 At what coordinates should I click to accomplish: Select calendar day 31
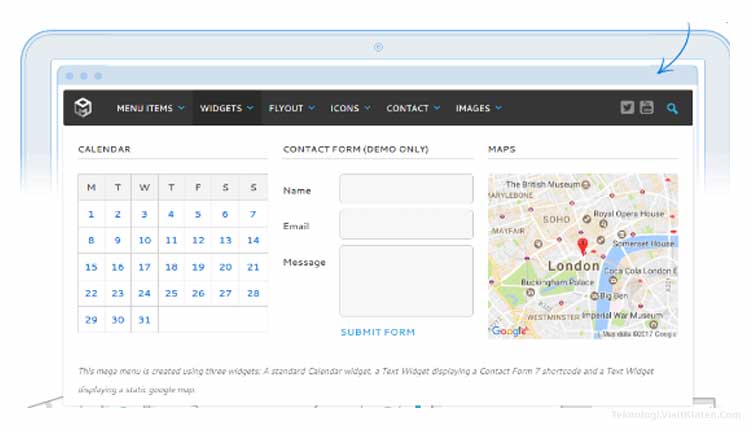[x=144, y=320]
